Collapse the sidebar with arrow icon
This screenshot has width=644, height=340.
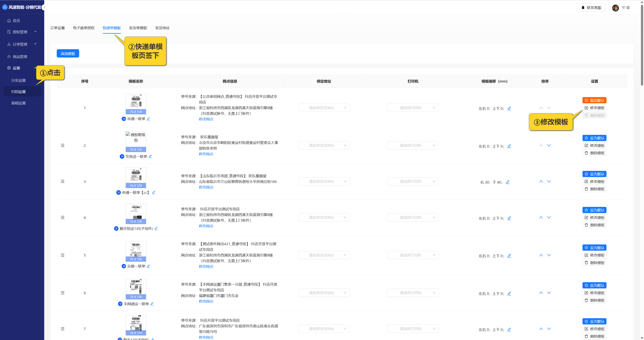click(45, 7)
